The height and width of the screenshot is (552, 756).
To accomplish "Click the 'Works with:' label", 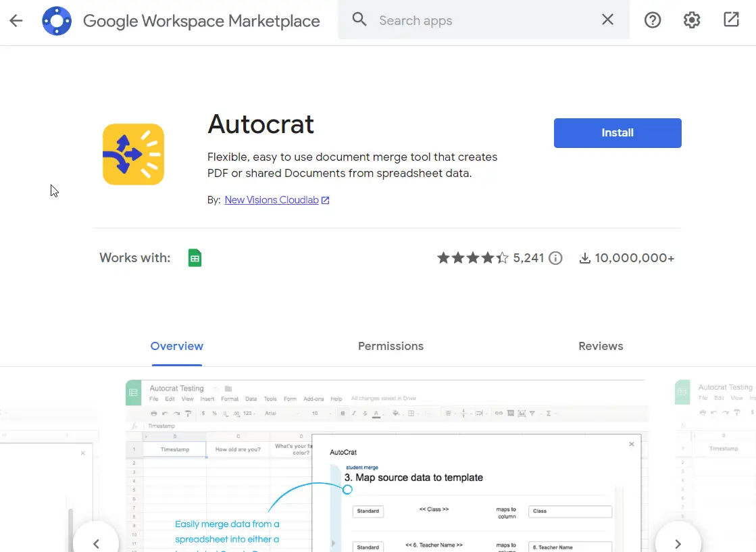I will click(135, 258).
